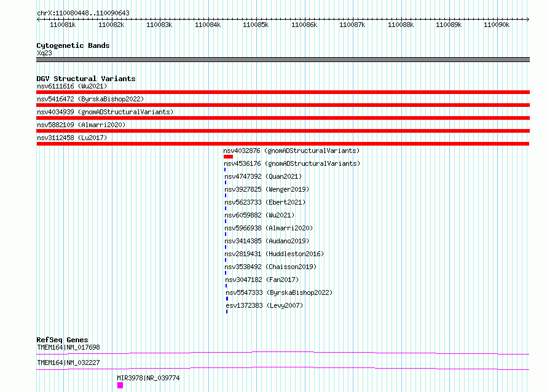Click the nsv6111616 (Wu2021) variant label
547x392 pixels.
72,86
